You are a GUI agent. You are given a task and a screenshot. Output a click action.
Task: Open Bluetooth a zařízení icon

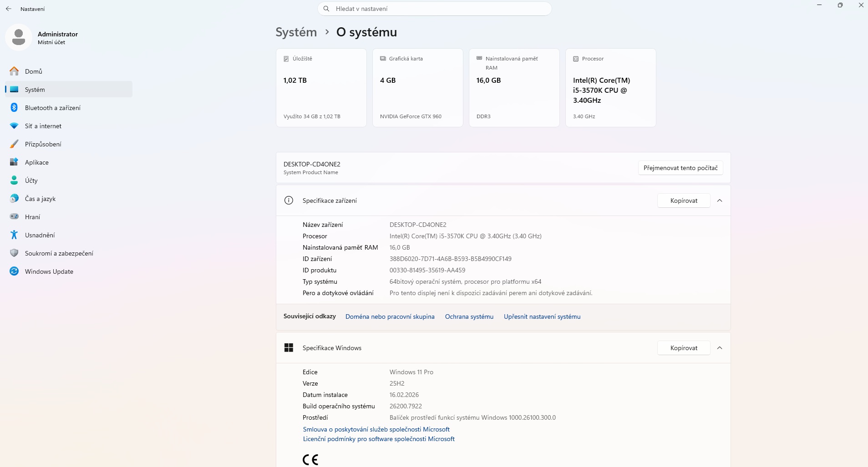tap(14, 108)
